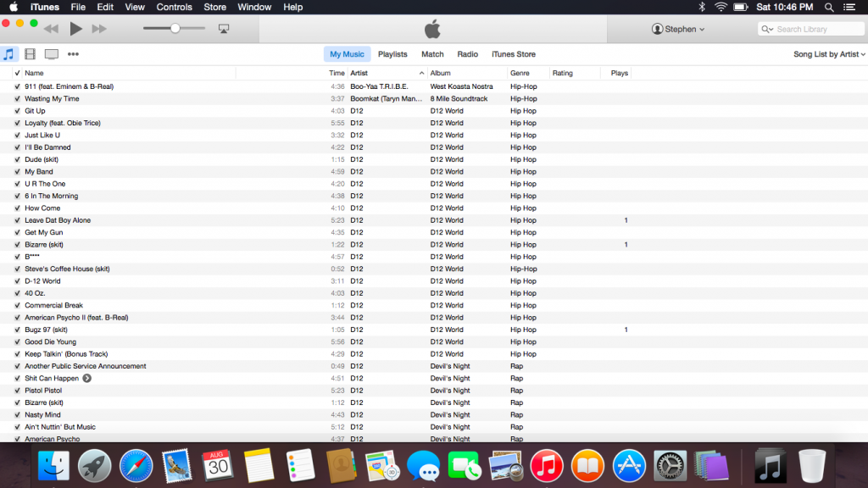Click the volume slider knob

coord(175,28)
